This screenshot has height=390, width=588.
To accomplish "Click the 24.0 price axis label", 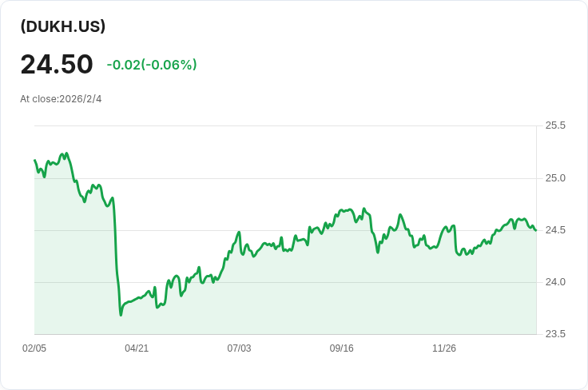I will click(x=555, y=282).
